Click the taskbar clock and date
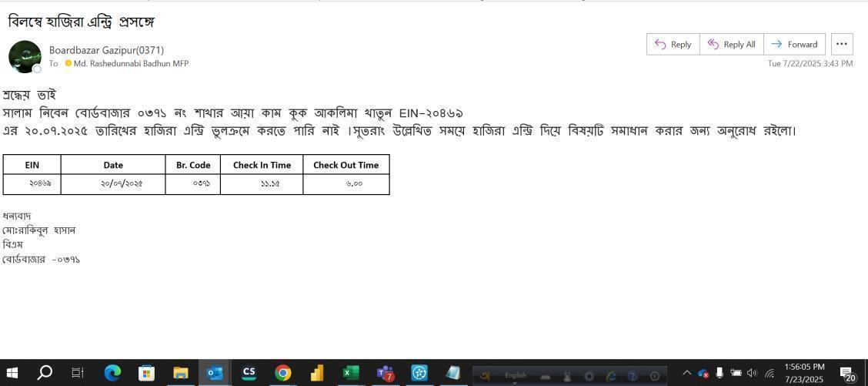 (x=804, y=374)
